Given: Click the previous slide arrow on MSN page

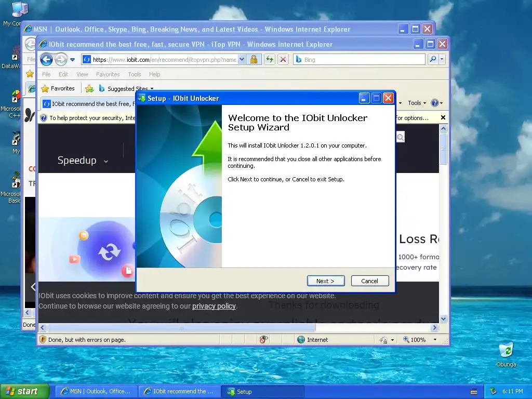Looking at the screenshot, I should 33,287.
